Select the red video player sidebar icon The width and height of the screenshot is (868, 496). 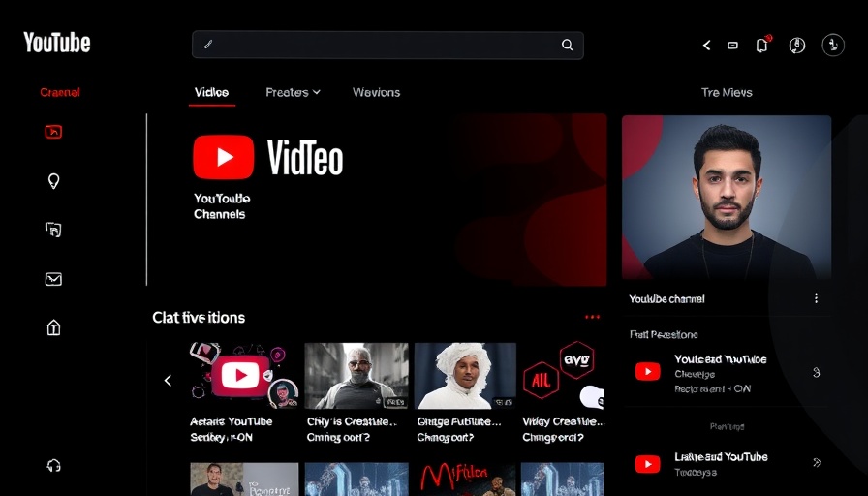click(x=53, y=132)
